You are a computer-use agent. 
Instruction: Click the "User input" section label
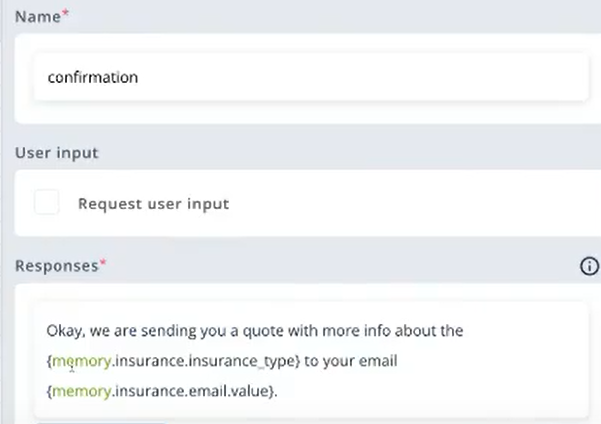pos(56,153)
